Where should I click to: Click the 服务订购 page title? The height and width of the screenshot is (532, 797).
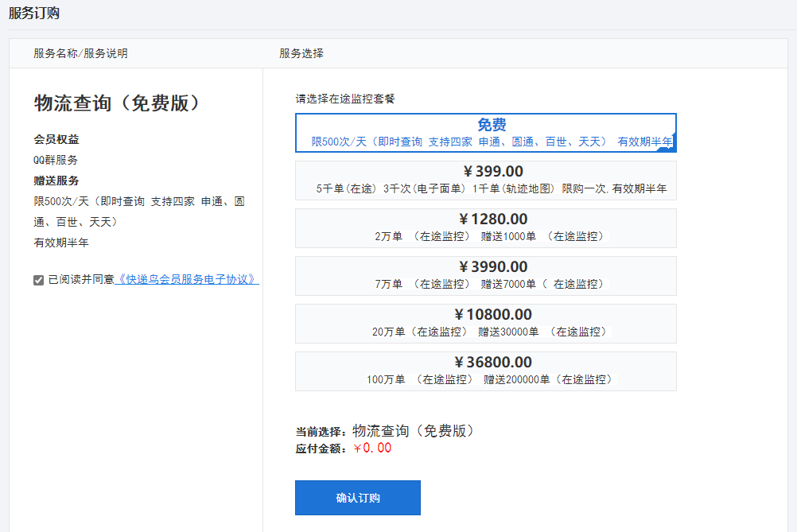coord(34,14)
